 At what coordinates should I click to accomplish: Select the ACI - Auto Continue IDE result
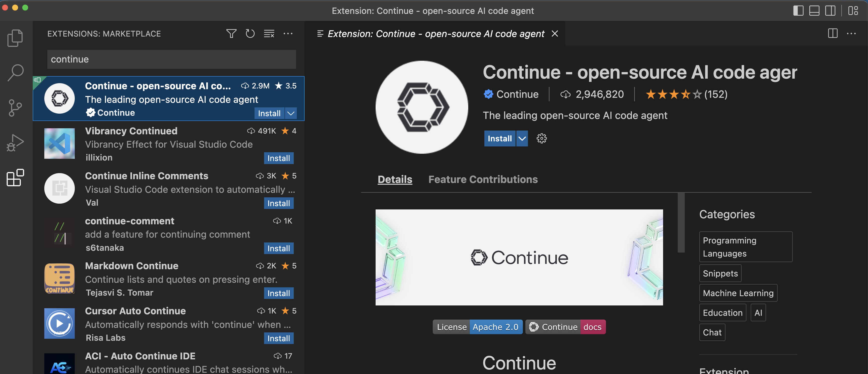168,362
